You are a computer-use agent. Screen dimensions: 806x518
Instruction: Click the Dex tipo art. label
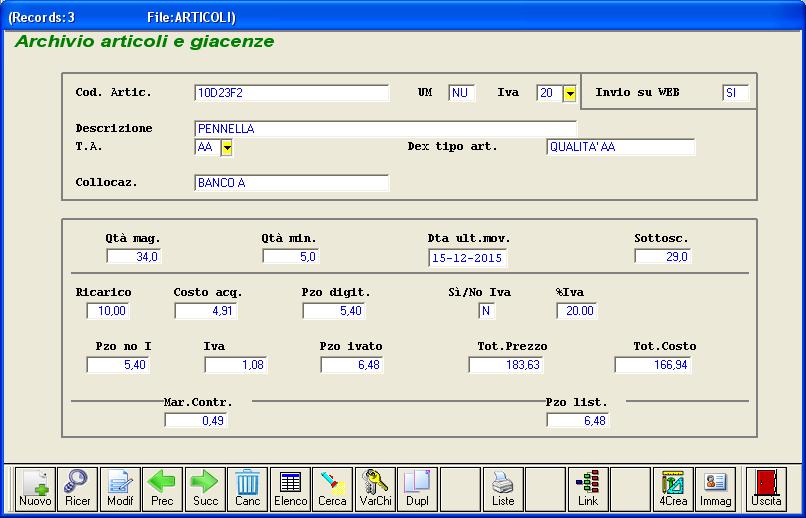452,146
